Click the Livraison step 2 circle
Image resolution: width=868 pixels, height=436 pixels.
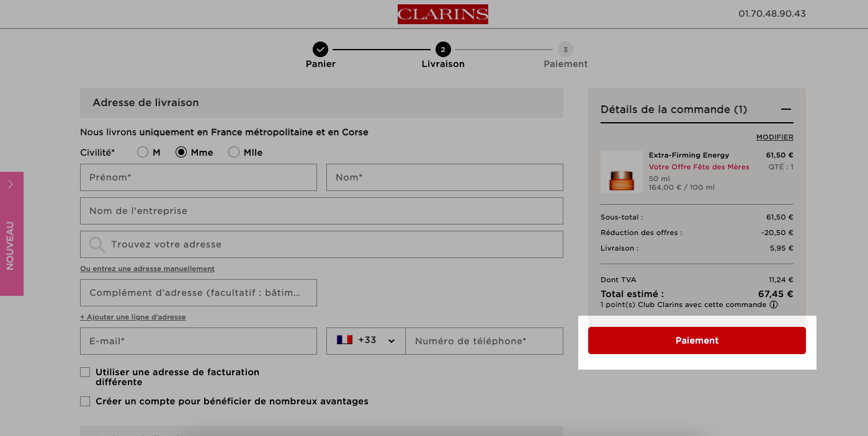click(443, 49)
